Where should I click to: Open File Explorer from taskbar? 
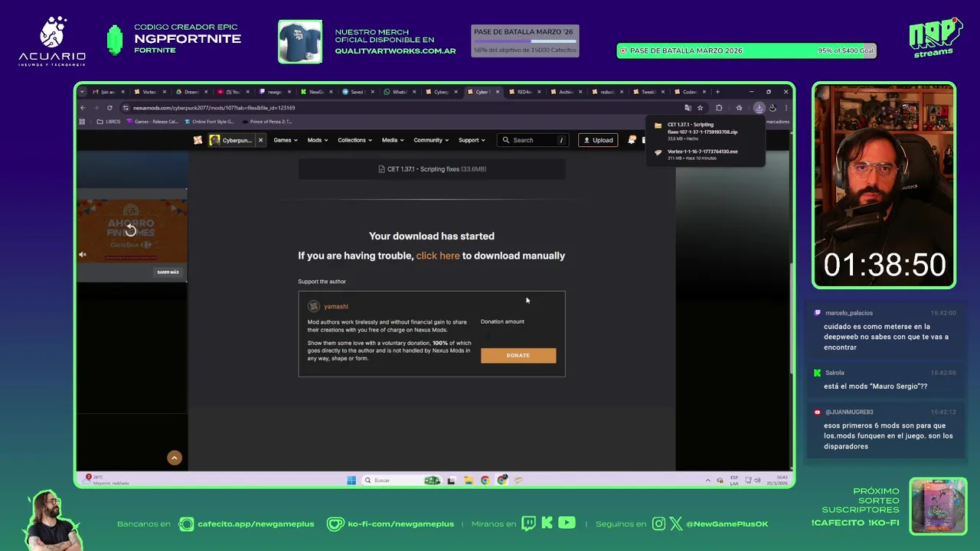point(469,480)
